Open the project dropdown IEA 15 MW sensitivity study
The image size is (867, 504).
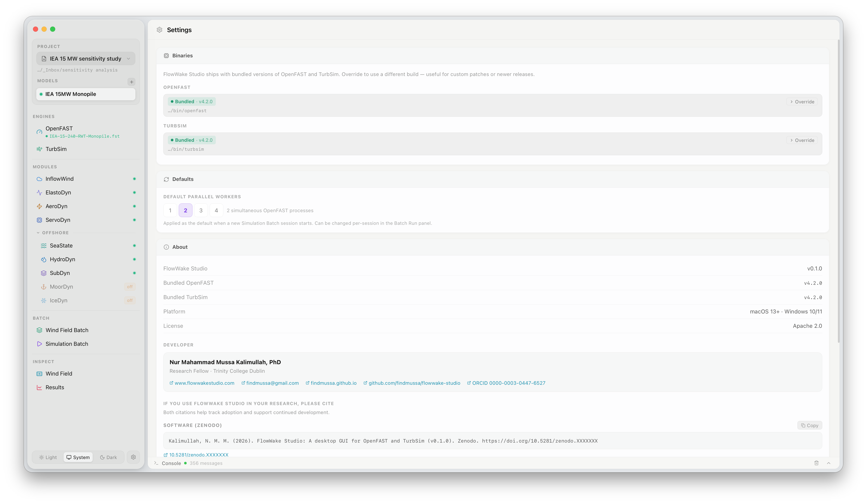point(86,59)
